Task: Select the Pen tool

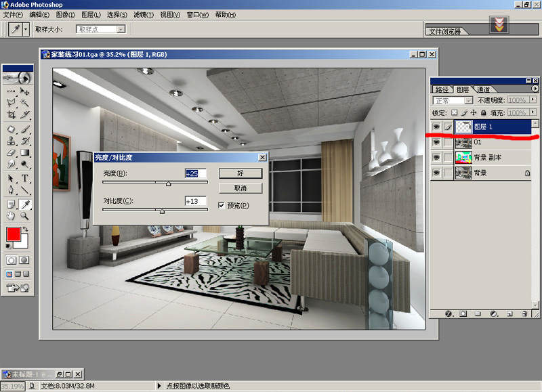Action: [11, 190]
